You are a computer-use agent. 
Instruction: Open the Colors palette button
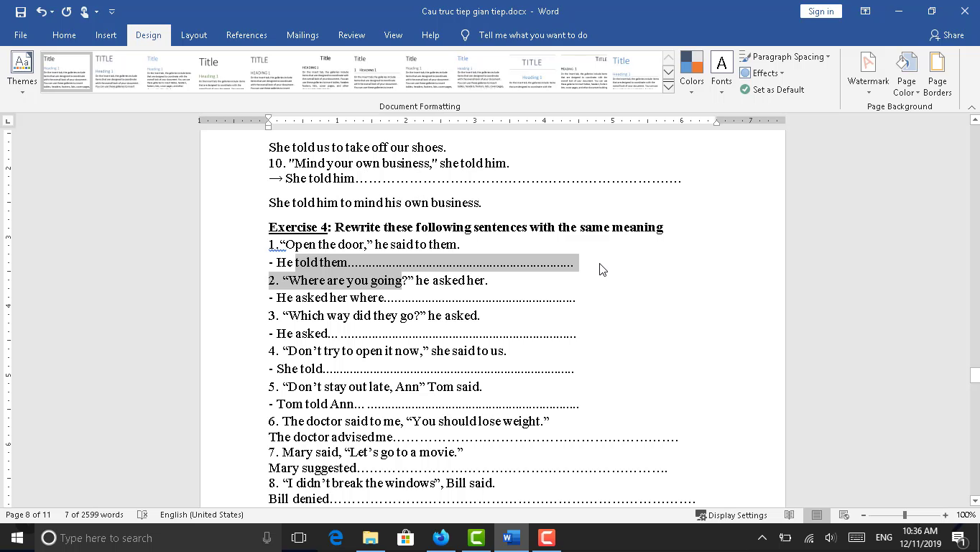click(x=691, y=73)
